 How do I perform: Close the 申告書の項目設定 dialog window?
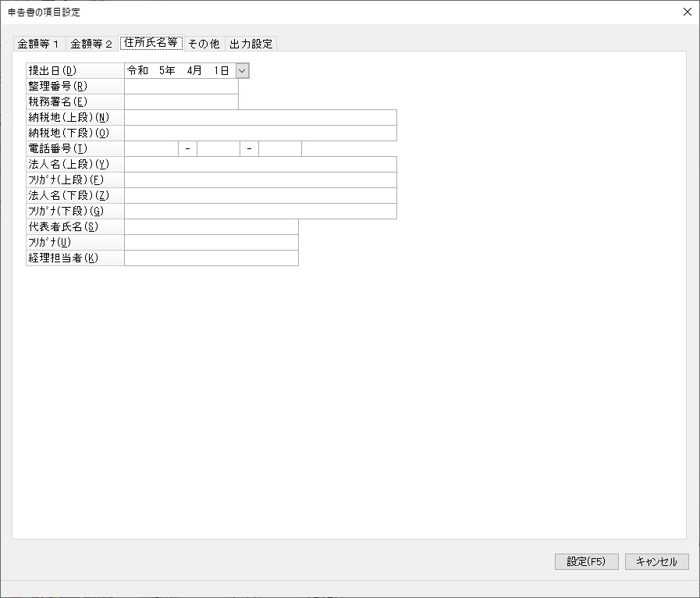coord(687,12)
